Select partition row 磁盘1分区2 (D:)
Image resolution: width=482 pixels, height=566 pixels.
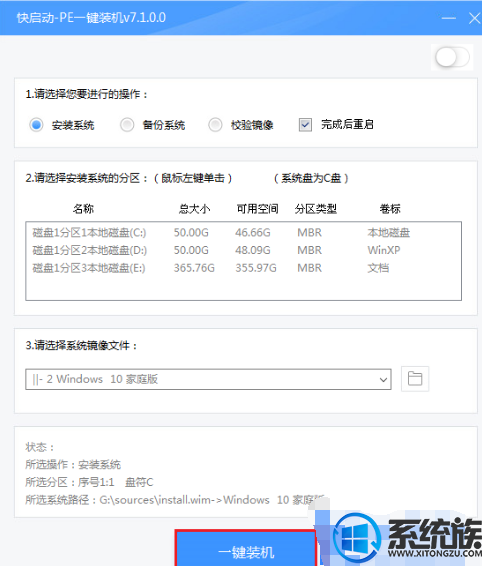(x=243, y=250)
